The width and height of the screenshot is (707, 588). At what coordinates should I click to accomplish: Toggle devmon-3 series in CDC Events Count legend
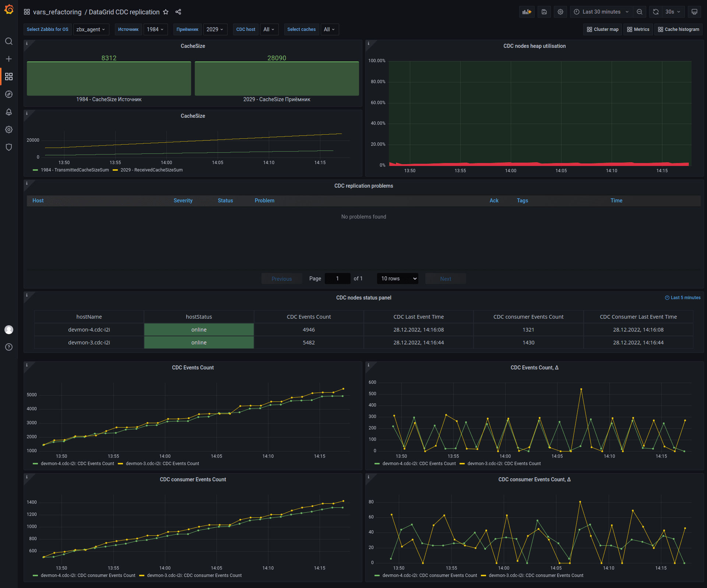162,464
